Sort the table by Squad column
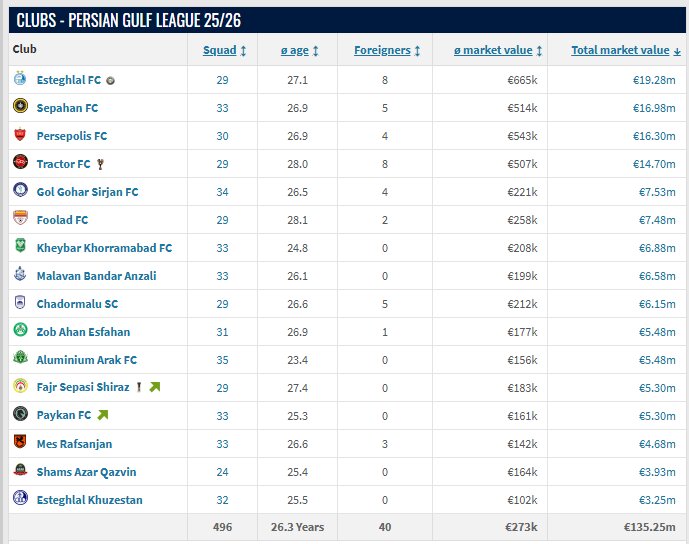 pyautogui.click(x=219, y=50)
